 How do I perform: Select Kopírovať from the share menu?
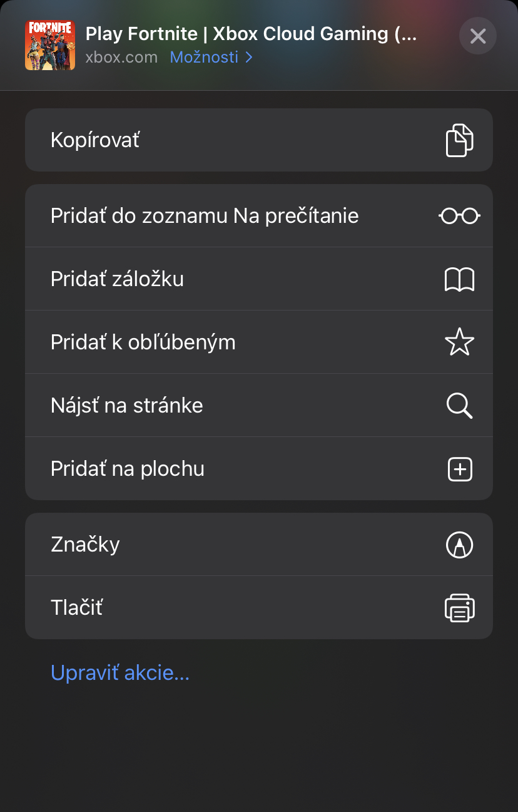pos(259,140)
